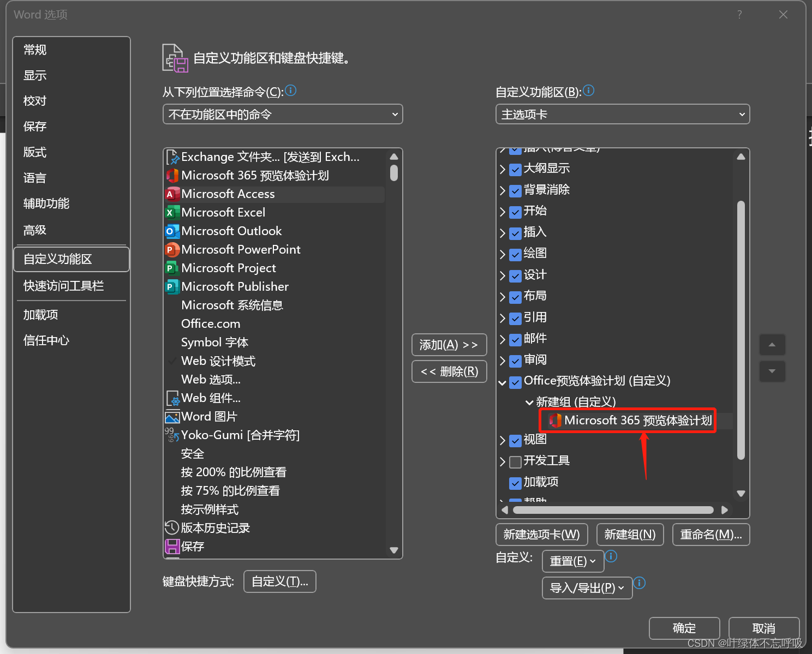Click the Word 图片 command icon
The width and height of the screenshot is (812, 654).
point(172,417)
